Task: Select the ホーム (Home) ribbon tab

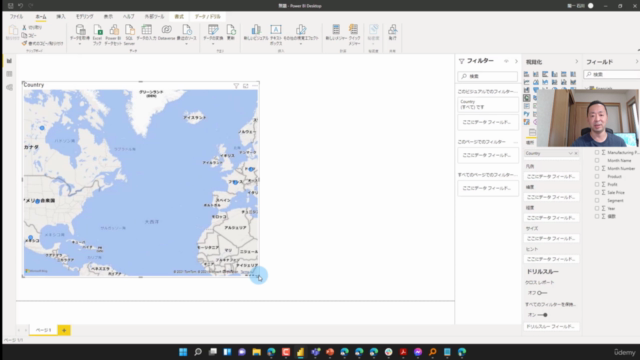Action: 41,17
